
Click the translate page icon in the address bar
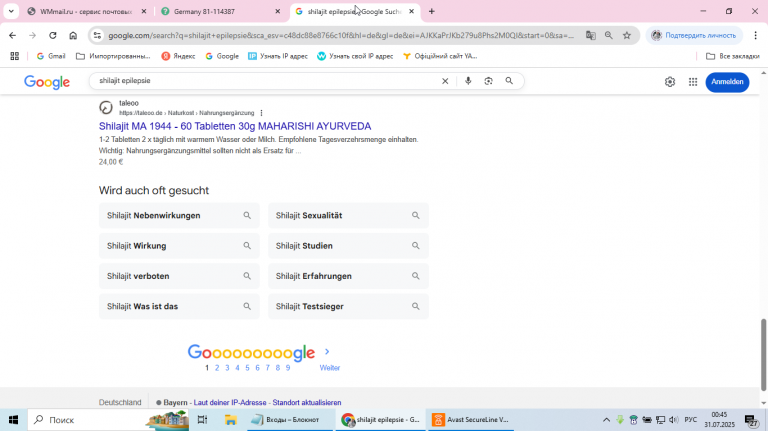point(591,35)
